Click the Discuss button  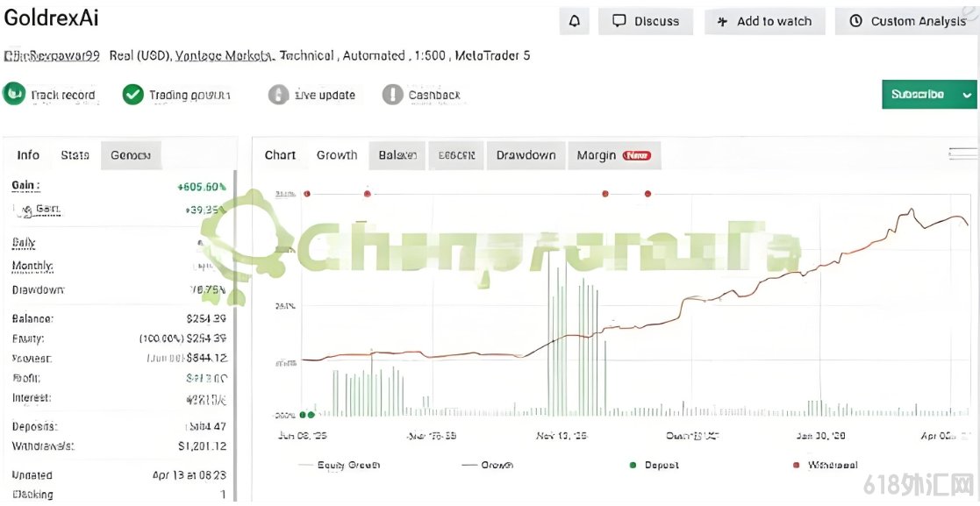click(646, 21)
